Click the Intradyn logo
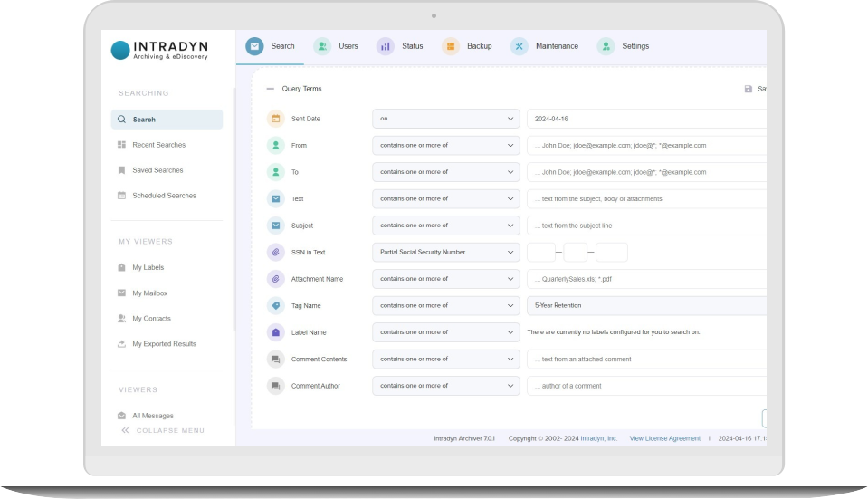Image resolution: width=868 pixels, height=499 pixels. (159, 50)
